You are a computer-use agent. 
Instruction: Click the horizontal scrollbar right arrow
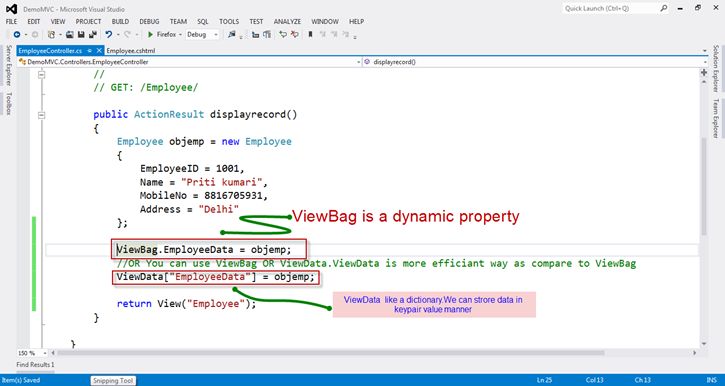695,353
